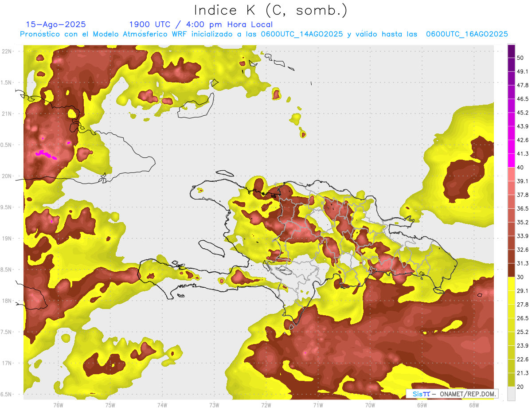Click the colorbar value '22.6'
532x411 pixels.
[x=523, y=360]
